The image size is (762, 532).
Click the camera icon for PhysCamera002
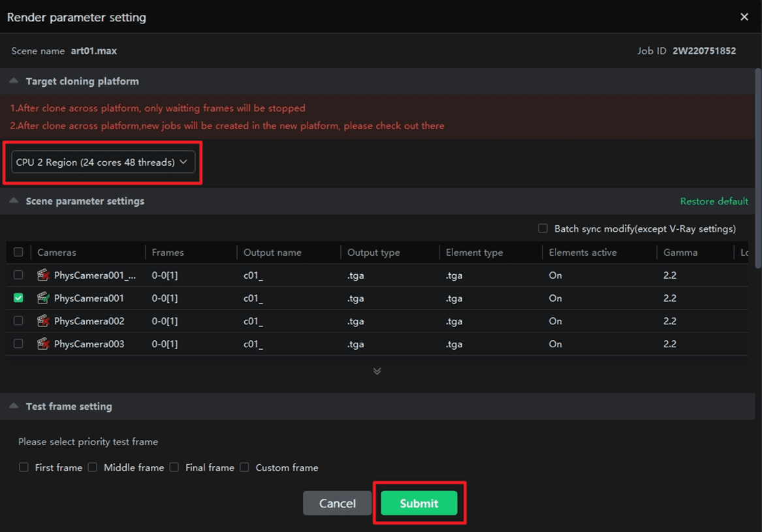coord(43,321)
